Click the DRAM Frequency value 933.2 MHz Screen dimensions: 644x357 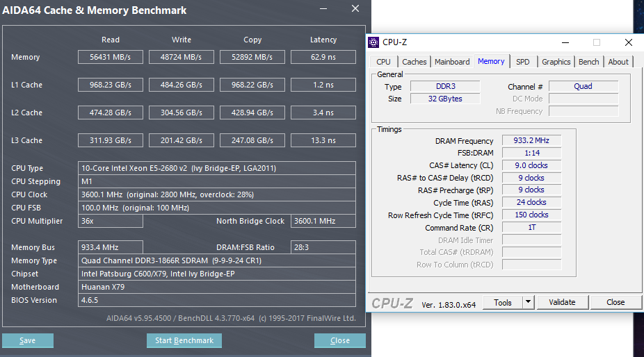tap(531, 140)
